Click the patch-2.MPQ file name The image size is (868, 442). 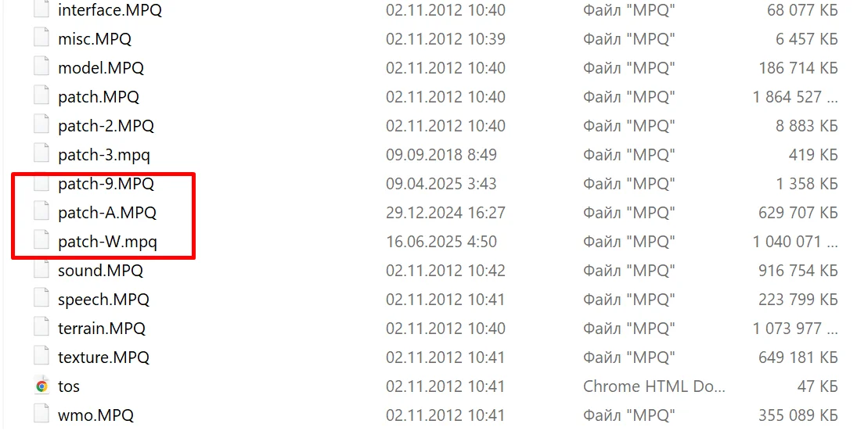pos(106,126)
